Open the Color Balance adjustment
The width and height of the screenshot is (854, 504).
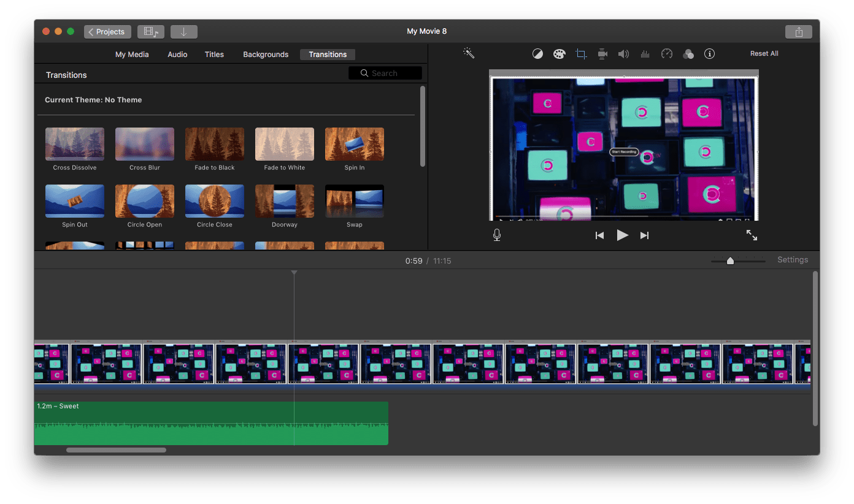537,53
